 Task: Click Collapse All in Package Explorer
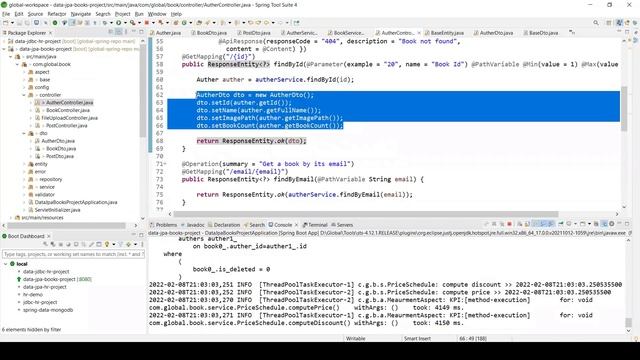tap(111, 32)
